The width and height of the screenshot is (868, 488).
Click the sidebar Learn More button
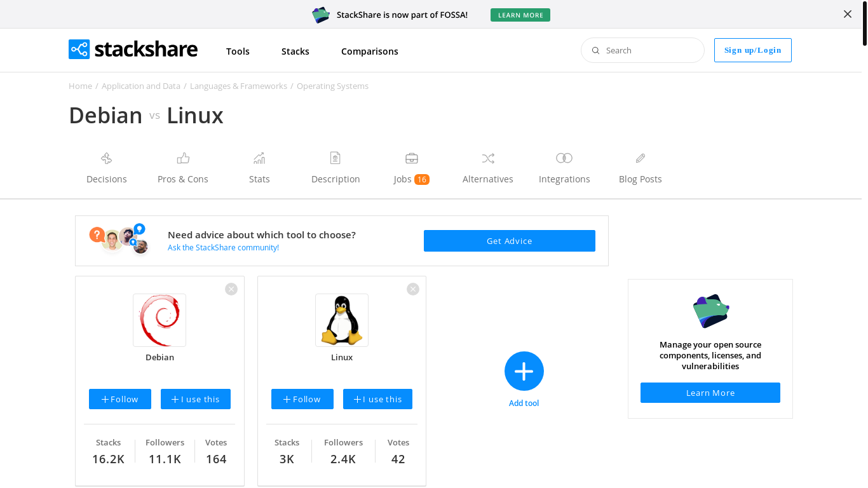click(x=710, y=393)
